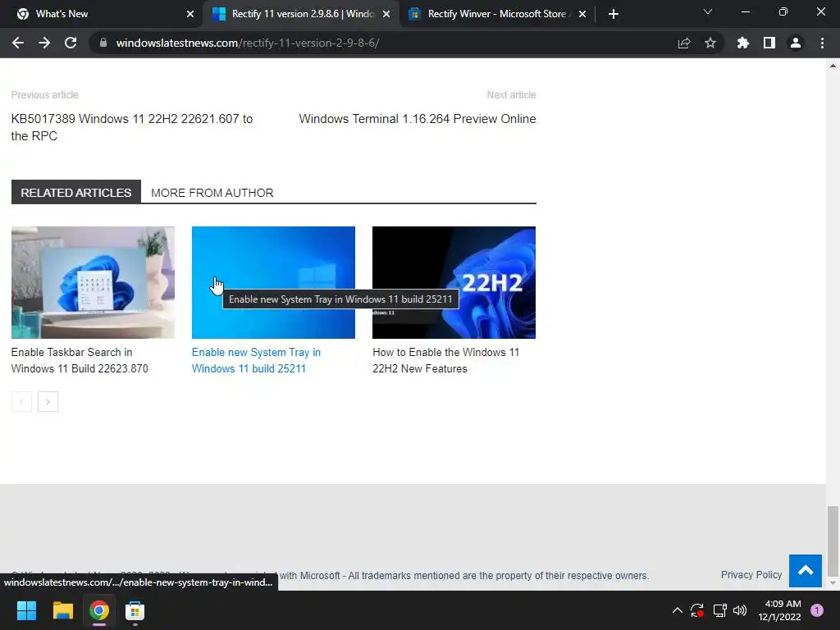Open previous article KB5017389 link
Viewport: 840px width, 630px height.
tap(132, 127)
